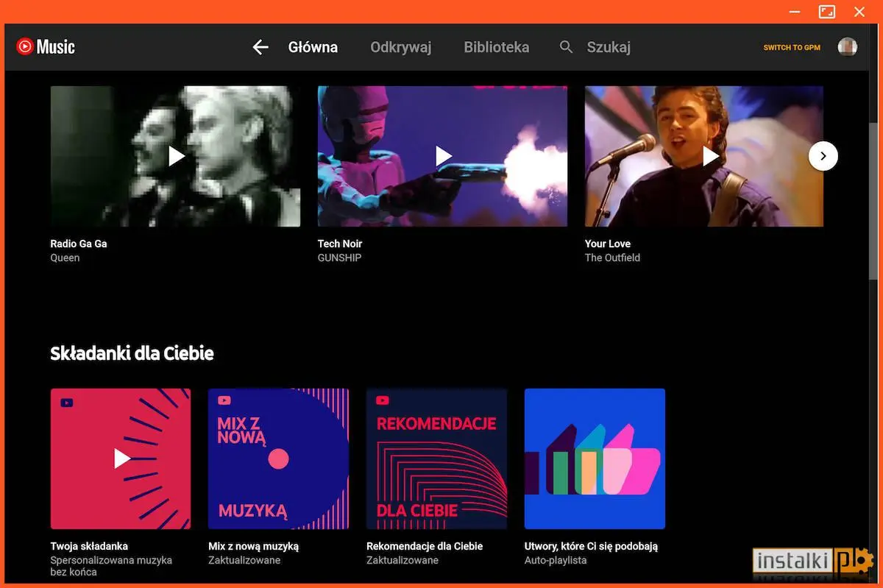Image resolution: width=883 pixels, height=588 pixels.
Task: Open the user profile avatar
Action: [x=848, y=47]
